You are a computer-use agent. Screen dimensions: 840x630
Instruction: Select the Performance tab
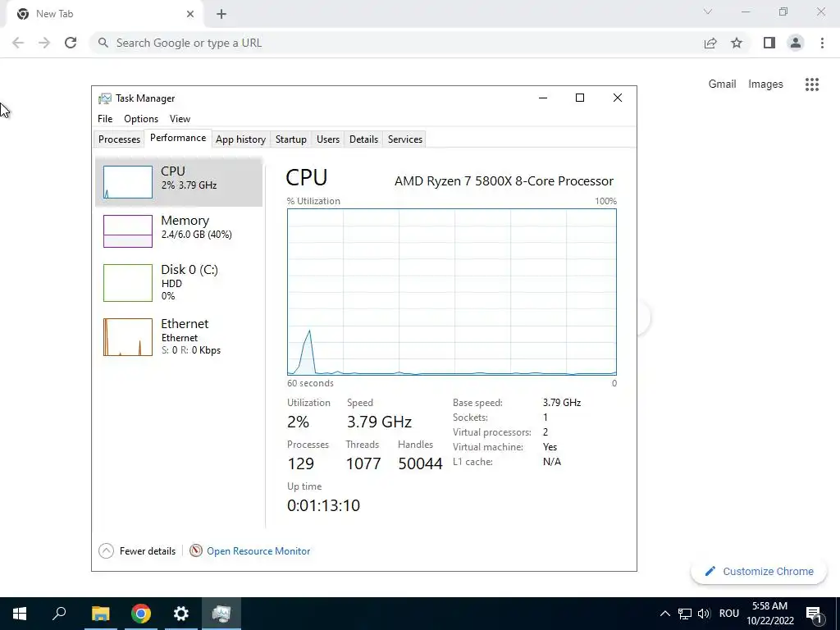(178, 138)
